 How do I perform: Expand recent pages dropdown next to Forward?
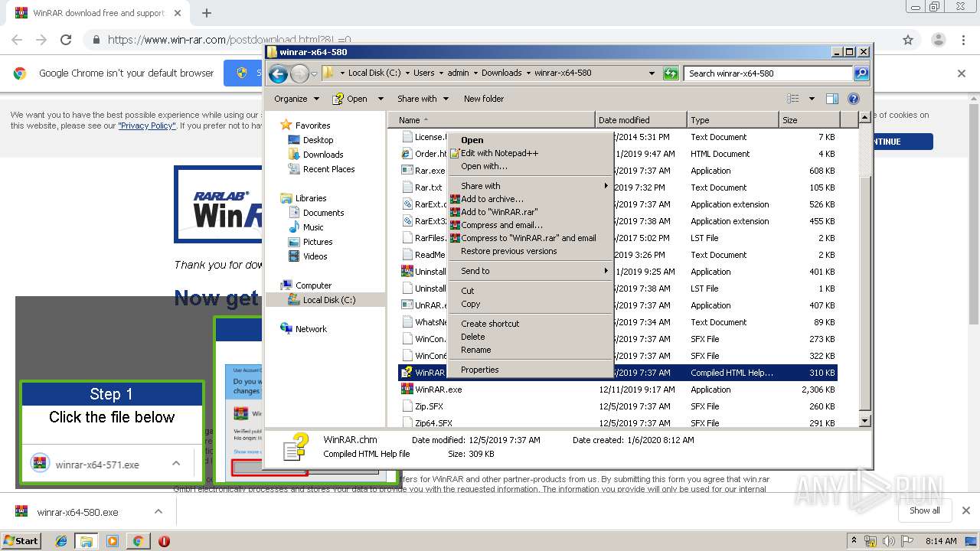pyautogui.click(x=314, y=74)
